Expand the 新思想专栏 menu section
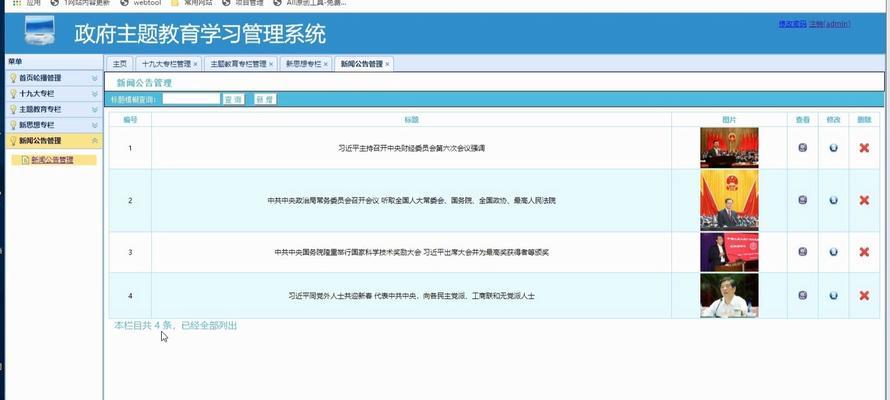890x400 pixels. click(x=95, y=124)
